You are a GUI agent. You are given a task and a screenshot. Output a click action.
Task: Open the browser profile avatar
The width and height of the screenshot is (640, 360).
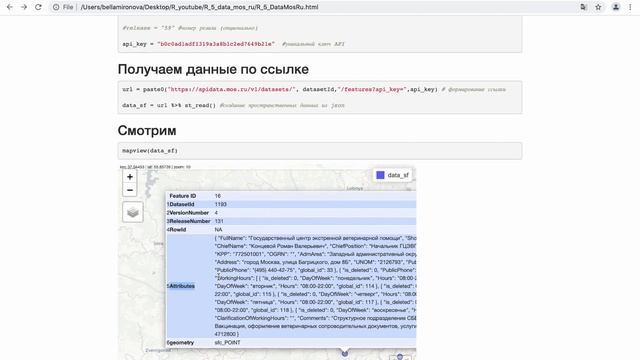point(616,7)
